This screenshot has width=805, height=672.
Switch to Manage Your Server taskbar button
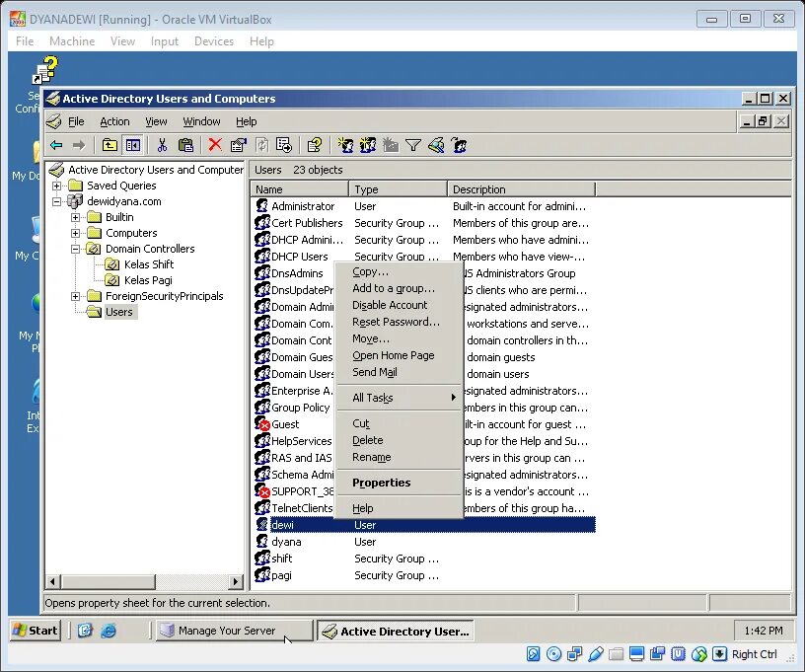click(234, 631)
